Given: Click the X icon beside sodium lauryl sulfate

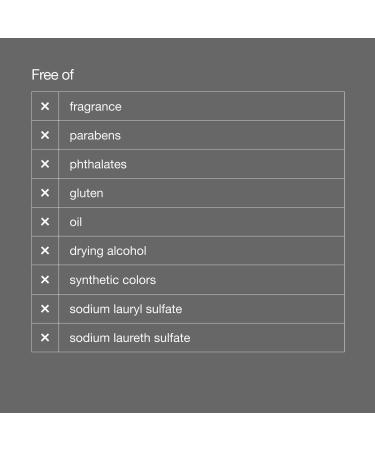Looking at the screenshot, I should pyautogui.click(x=45, y=309).
